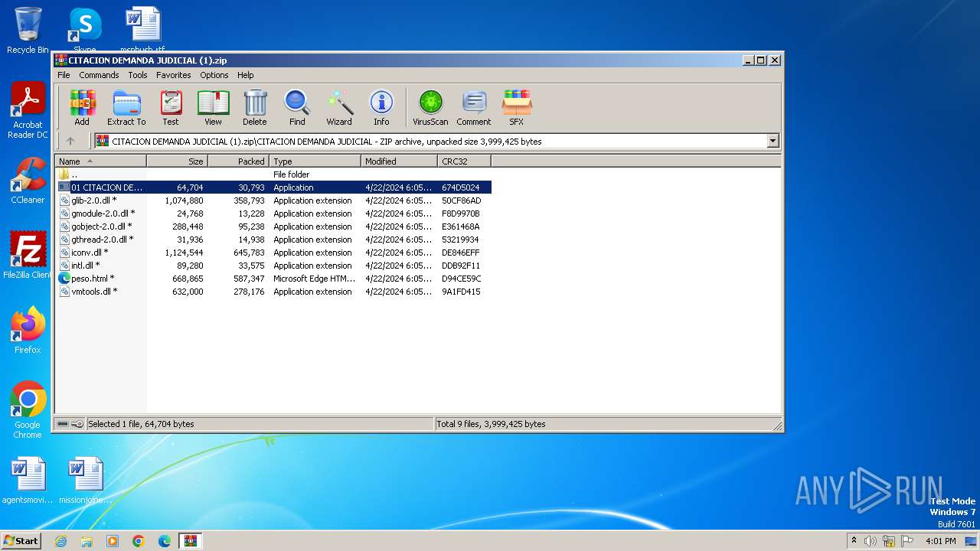Select iconv.dll file
The width and height of the screenshot is (980, 551).
click(273, 253)
